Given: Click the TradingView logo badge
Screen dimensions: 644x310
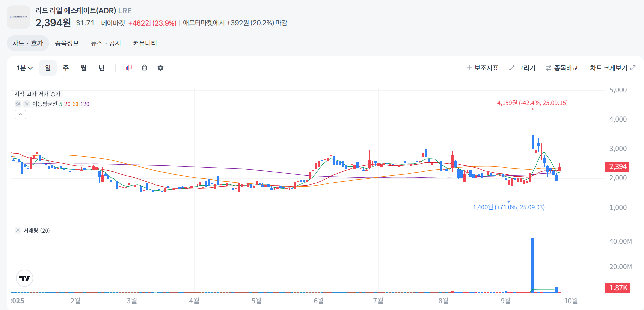Looking at the screenshot, I should (x=25, y=278).
